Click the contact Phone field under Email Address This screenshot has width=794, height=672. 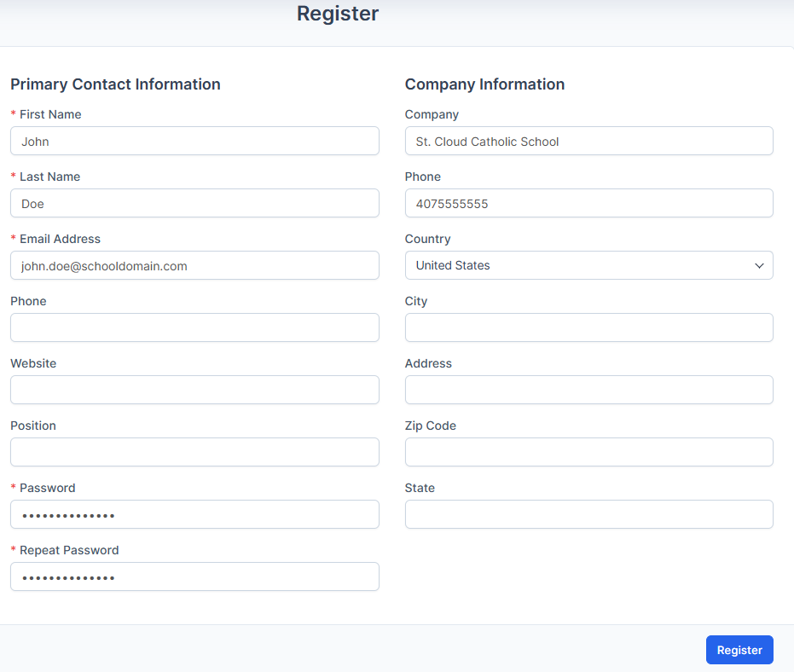[x=194, y=327]
